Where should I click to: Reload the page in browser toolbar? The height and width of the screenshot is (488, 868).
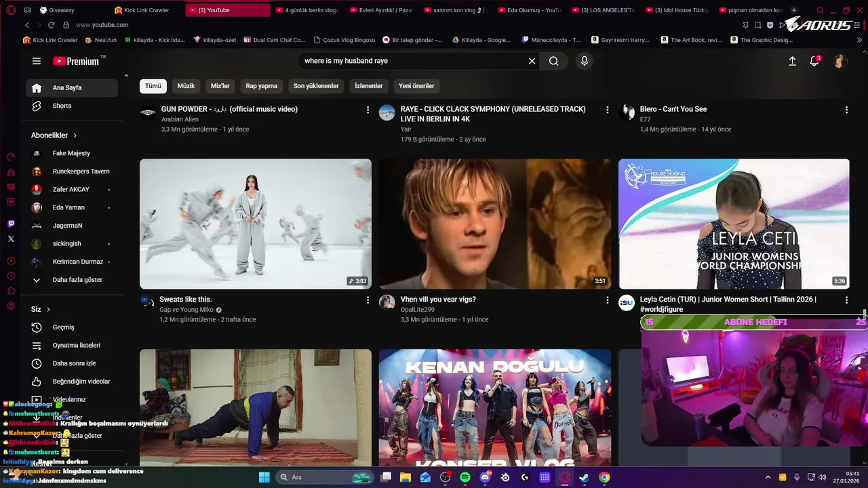52,25
